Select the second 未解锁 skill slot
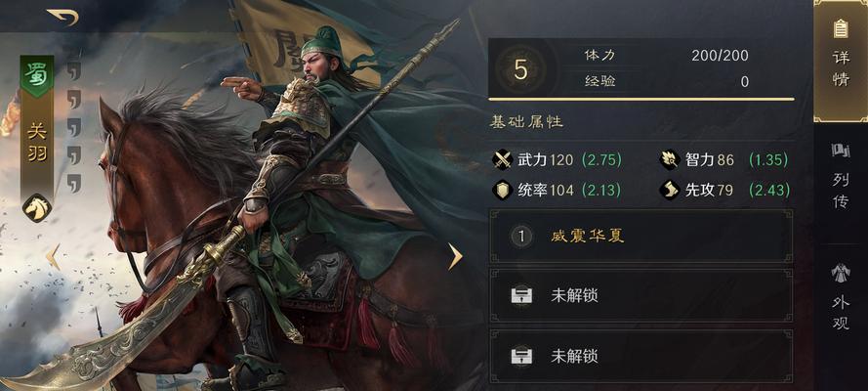868x391 pixels. (x=641, y=356)
